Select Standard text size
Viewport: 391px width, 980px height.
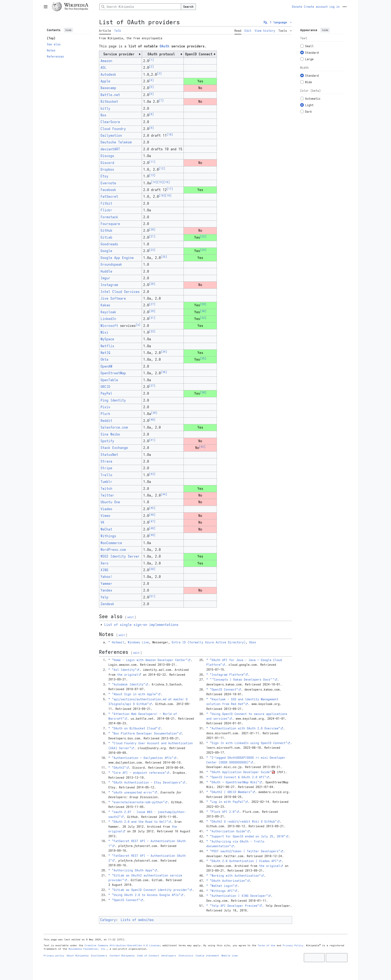point(302,52)
